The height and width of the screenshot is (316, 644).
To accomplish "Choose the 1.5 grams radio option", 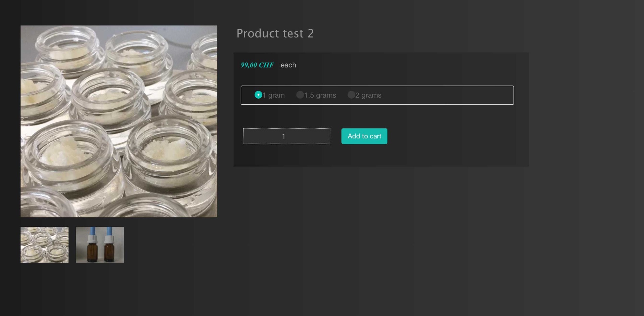I will pyautogui.click(x=300, y=95).
